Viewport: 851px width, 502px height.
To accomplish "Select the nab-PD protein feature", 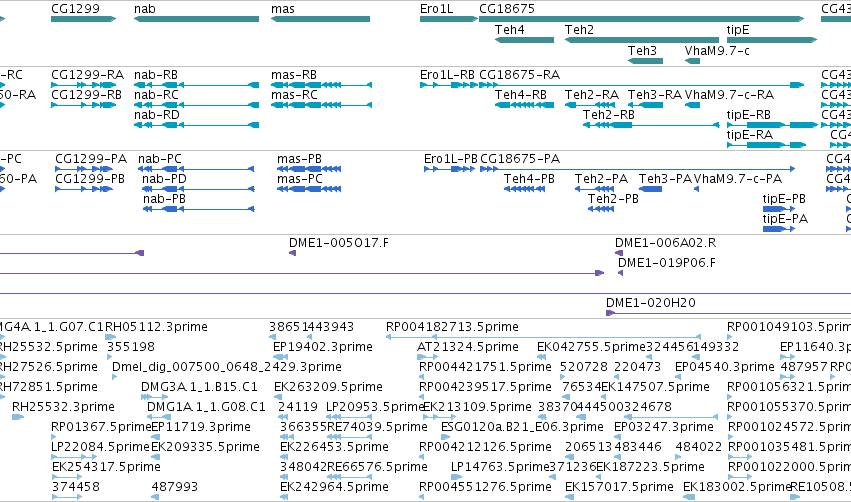I will [x=198, y=189].
